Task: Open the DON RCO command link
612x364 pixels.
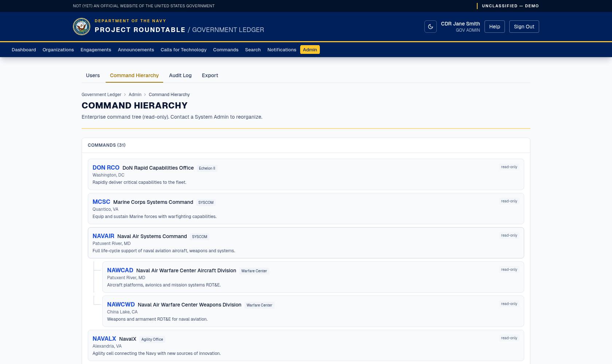Action: (x=106, y=167)
